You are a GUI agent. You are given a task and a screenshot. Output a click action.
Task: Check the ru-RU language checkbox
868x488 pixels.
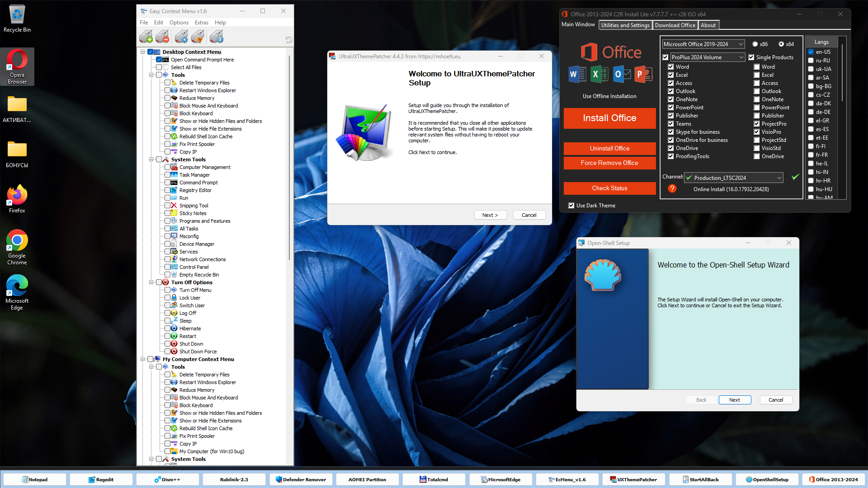click(x=811, y=61)
